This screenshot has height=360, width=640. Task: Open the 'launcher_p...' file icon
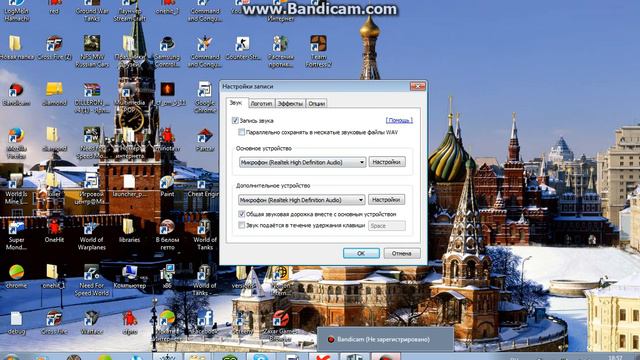pos(129,186)
